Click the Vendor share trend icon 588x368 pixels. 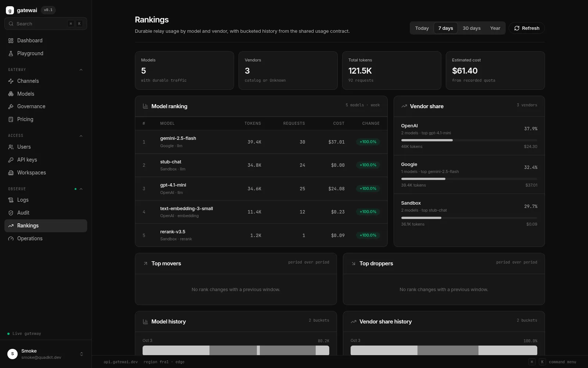[404, 106]
